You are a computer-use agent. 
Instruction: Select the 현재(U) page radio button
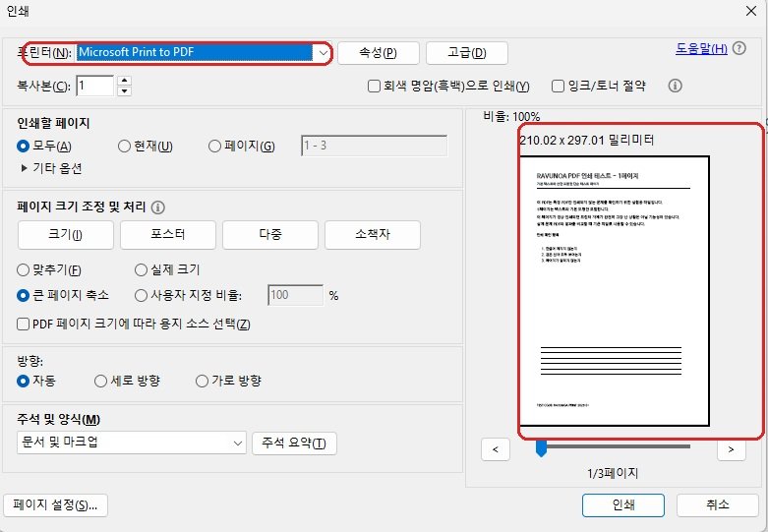tap(125, 146)
